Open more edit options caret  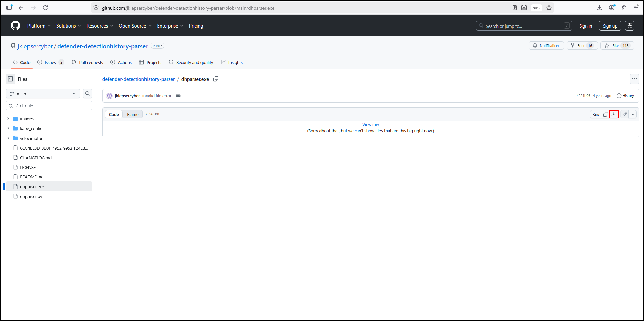pyautogui.click(x=633, y=114)
